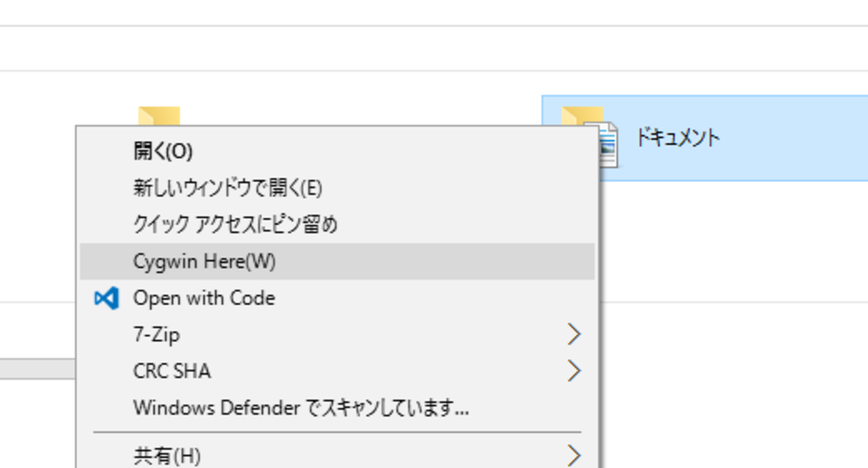Image resolution: width=868 pixels, height=468 pixels.
Task: Expand the CRC SHA submenu arrow
Action: (x=574, y=371)
